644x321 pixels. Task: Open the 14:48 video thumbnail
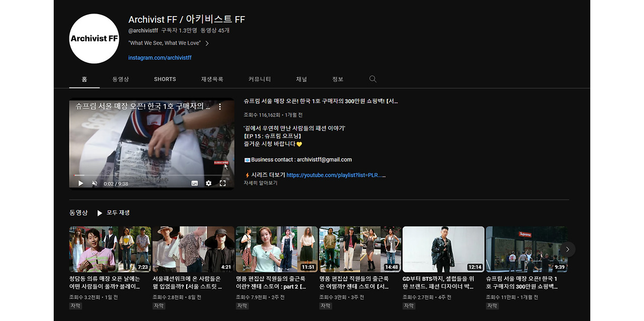tap(360, 249)
